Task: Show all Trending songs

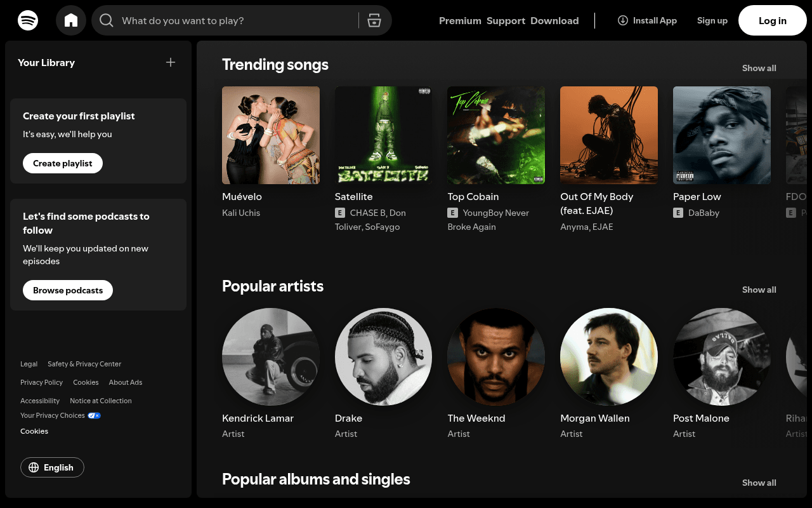Action: click(759, 68)
